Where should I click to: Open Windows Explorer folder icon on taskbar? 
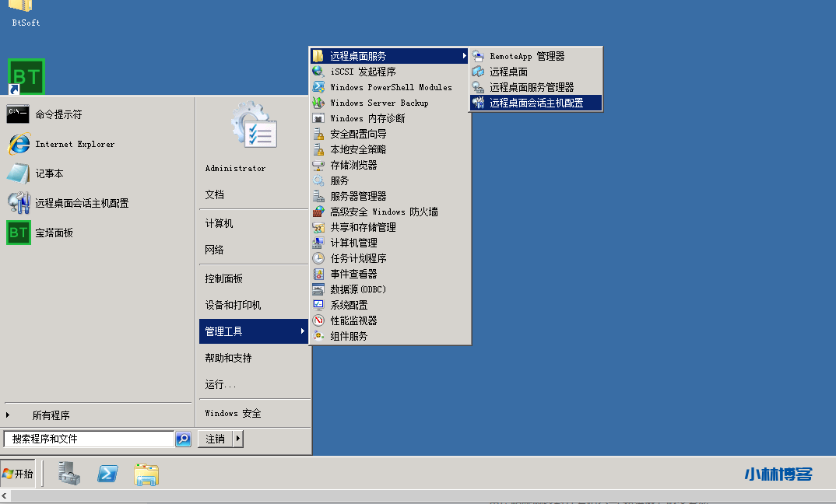click(146, 474)
